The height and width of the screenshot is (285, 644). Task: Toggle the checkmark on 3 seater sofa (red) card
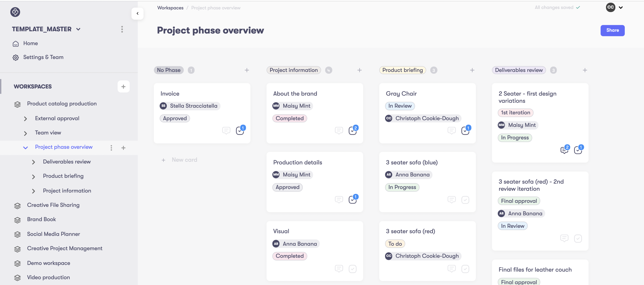(465, 269)
